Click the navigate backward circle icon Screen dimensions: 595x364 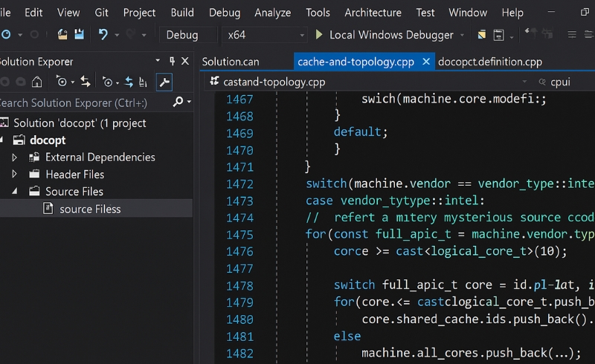[x=6, y=35]
